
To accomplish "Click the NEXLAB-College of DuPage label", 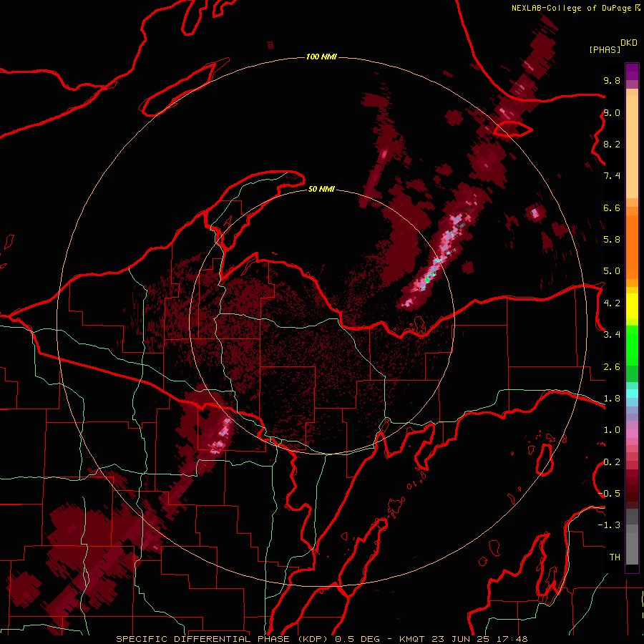I will [572, 8].
